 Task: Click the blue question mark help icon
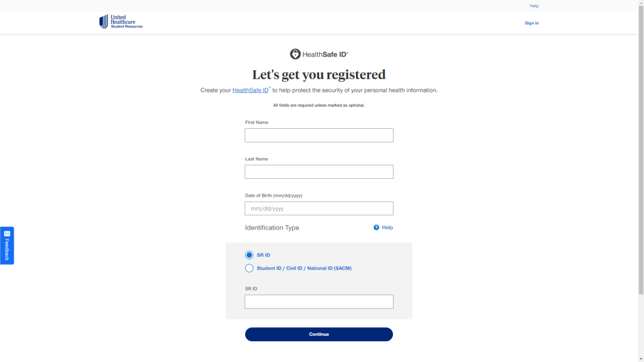[376, 227]
